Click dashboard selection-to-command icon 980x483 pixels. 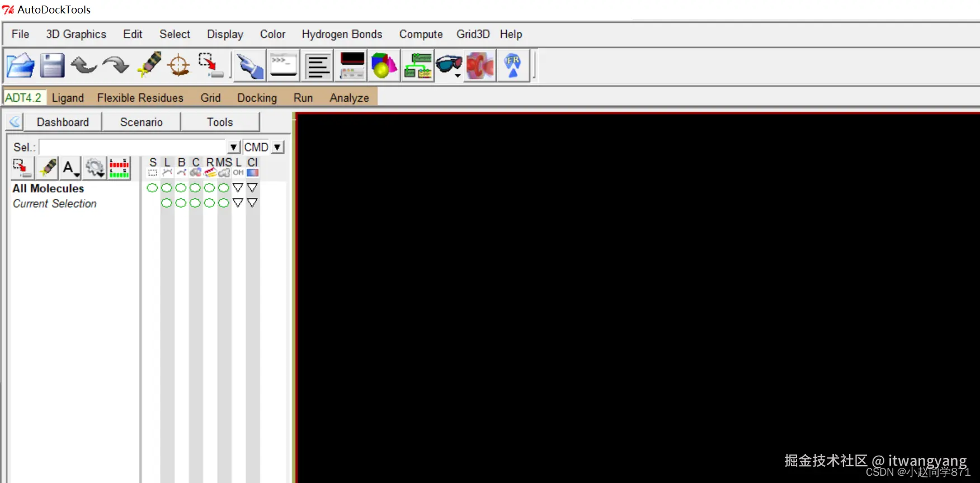coord(23,168)
